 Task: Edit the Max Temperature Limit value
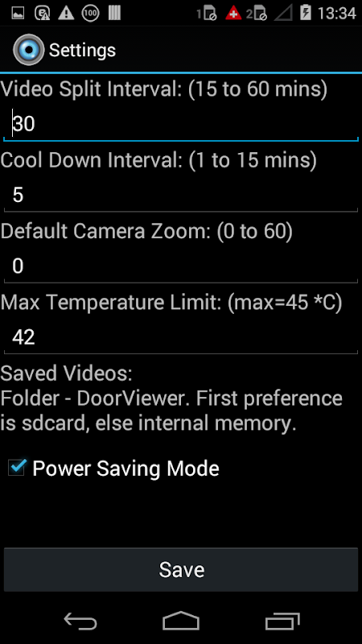coord(181,337)
